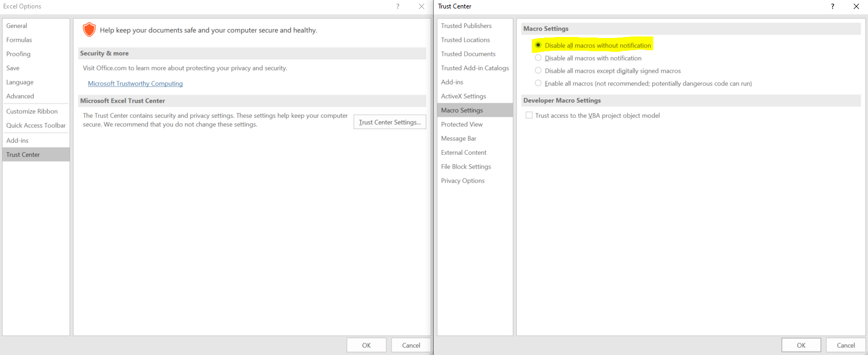This screenshot has height=355, width=868.
Task: Choose Disable all macros except digitally signed
Action: pos(538,71)
